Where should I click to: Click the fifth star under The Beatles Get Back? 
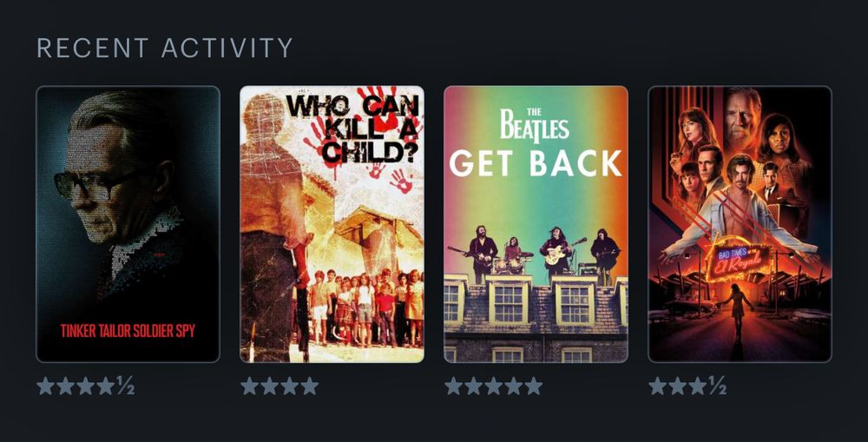coord(534,386)
